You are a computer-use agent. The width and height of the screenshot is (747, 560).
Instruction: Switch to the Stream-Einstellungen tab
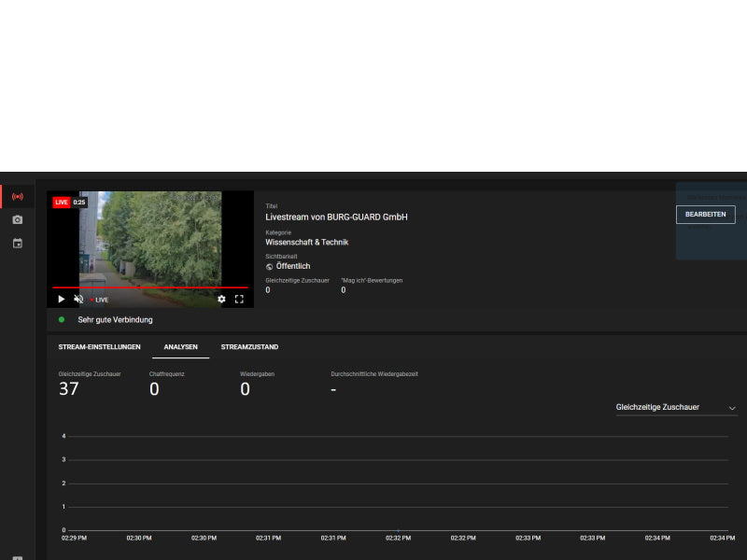click(x=99, y=347)
